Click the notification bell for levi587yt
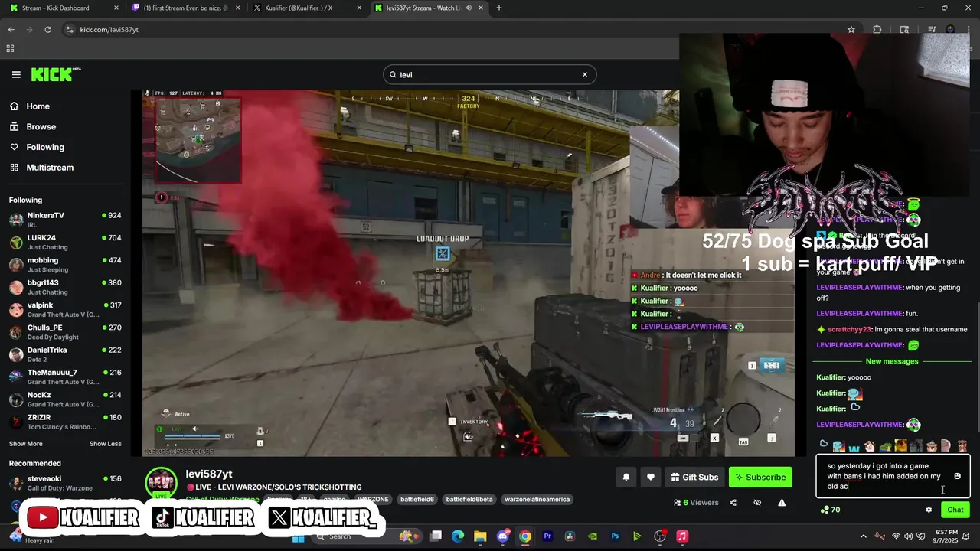This screenshot has width=980, height=551. (x=626, y=477)
